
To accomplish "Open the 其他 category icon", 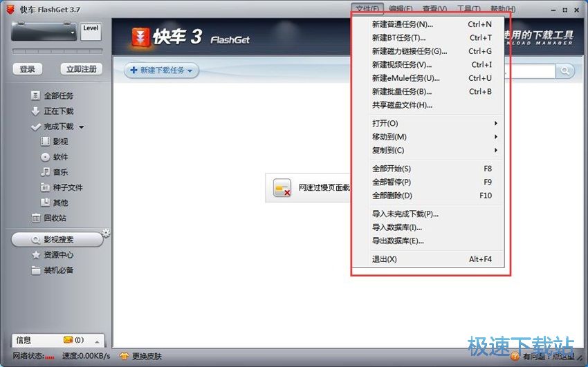I will click(45, 203).
